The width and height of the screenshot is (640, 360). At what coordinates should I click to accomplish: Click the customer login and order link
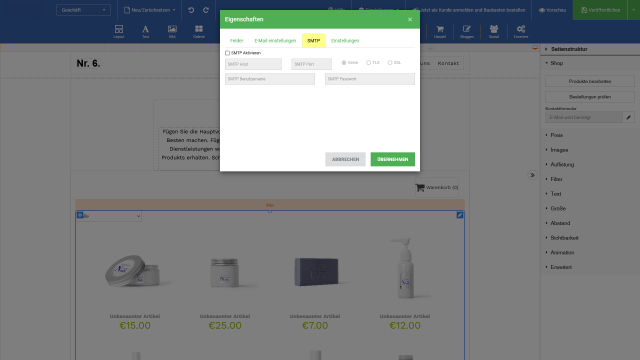(469, 10)
